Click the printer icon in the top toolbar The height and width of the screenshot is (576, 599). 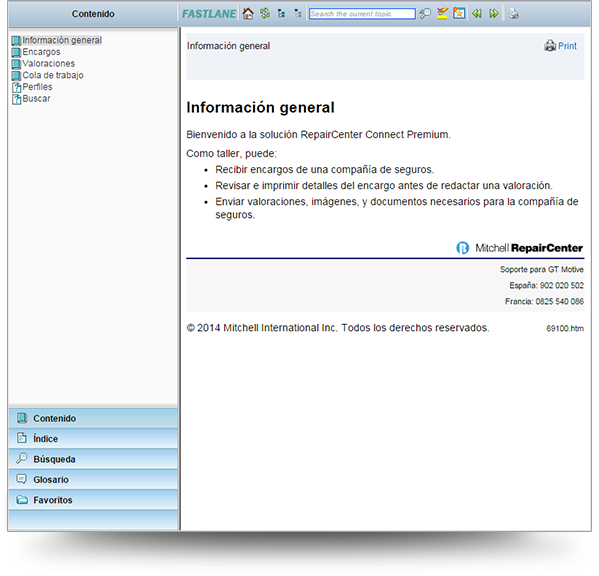[x=513, y=14]
